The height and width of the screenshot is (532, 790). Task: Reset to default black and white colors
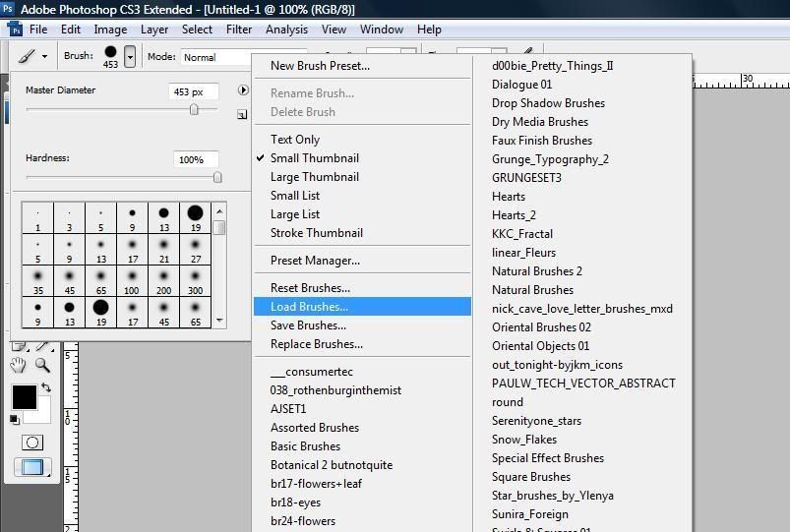pyautogui.click(x=14, y=419)
